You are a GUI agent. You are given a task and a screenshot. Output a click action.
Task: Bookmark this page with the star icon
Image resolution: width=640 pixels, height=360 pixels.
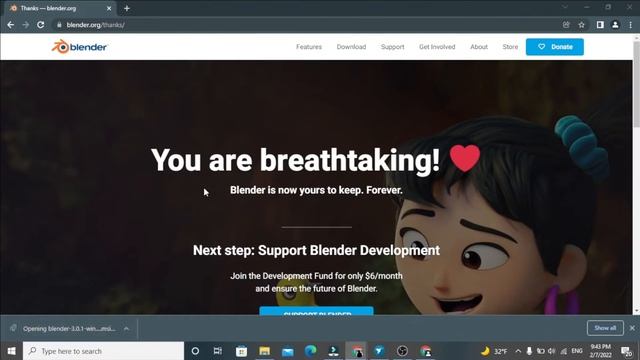point(582,25)
